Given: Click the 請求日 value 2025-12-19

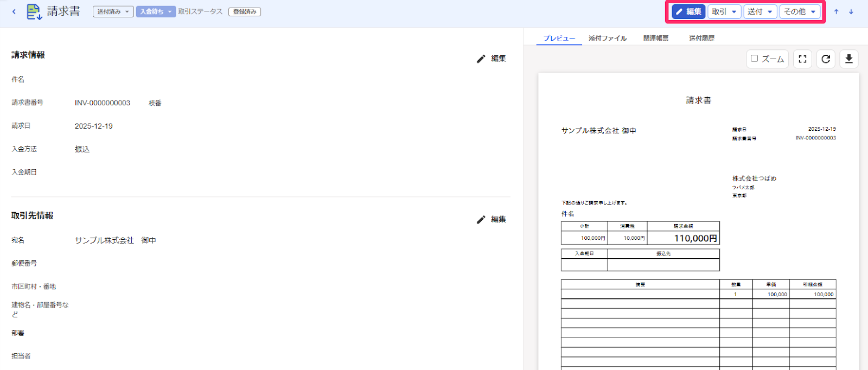Looking at the screenshot, I should (94, 126).
